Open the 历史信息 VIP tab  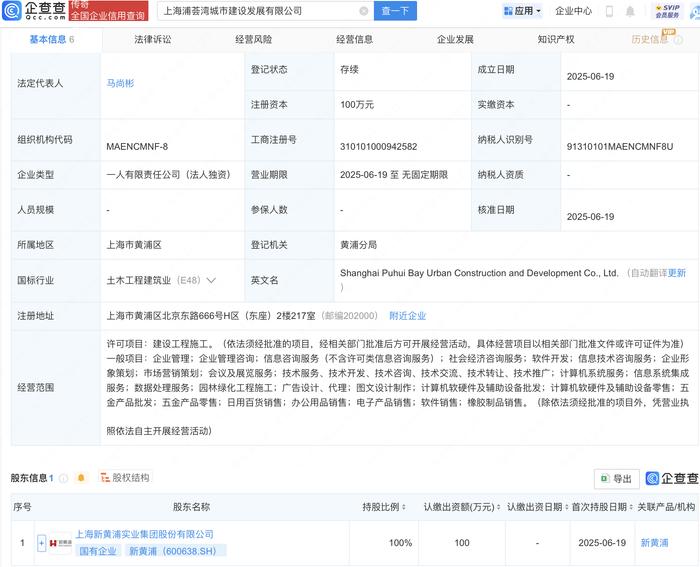click(650, 39)
